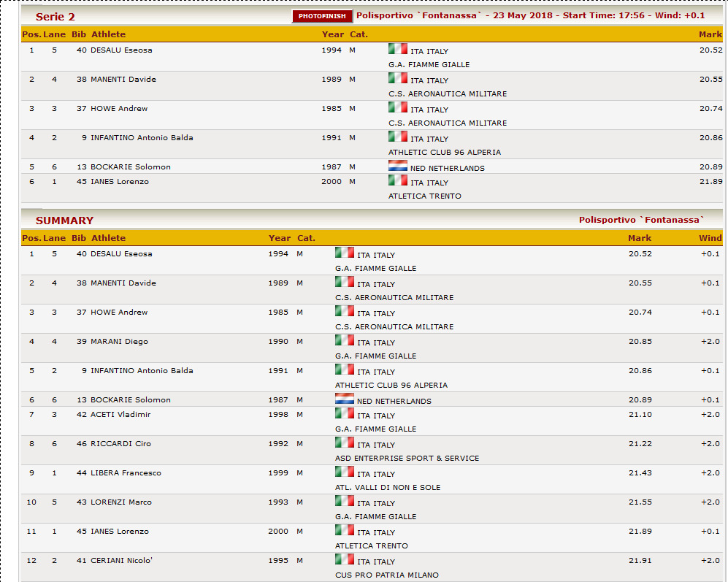Click ASD ENTERPRISE SPORT & SERVICE club name
Viewport: 728px width, 582px height.
tap(407, 459)
